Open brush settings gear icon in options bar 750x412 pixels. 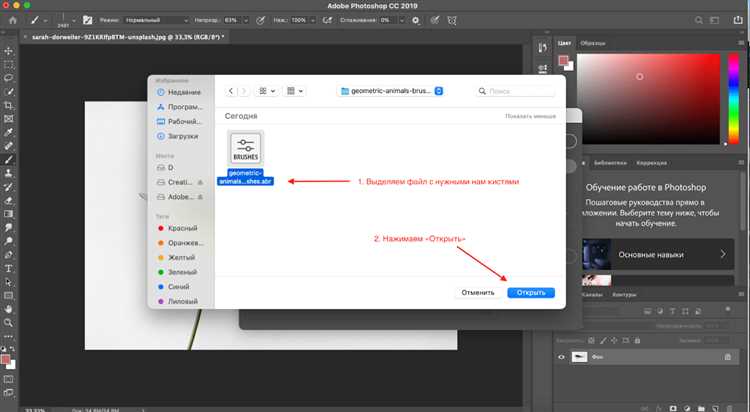416,21
